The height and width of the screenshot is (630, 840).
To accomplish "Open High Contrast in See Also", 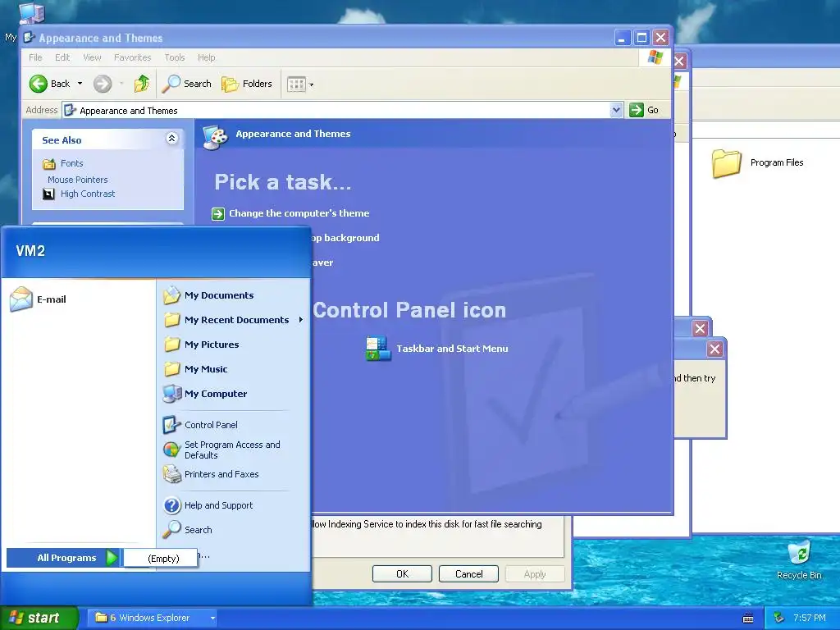I will (88, 194).
